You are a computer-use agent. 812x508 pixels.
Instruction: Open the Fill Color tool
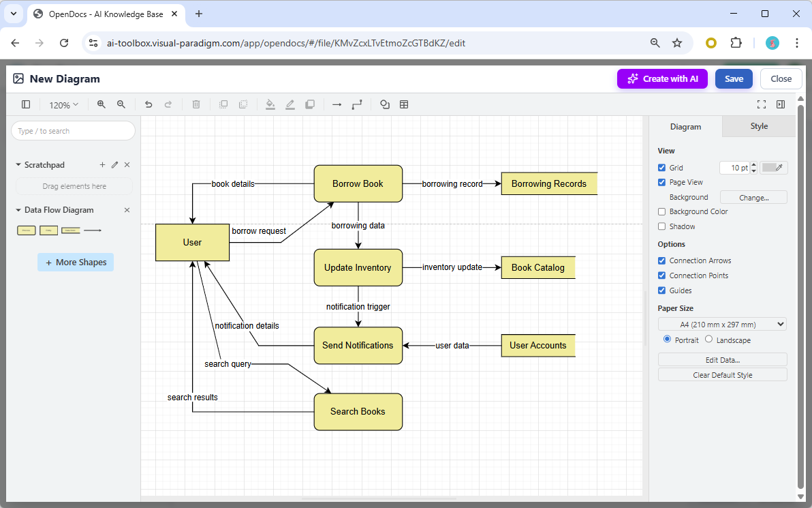click(x=270, y=104)
